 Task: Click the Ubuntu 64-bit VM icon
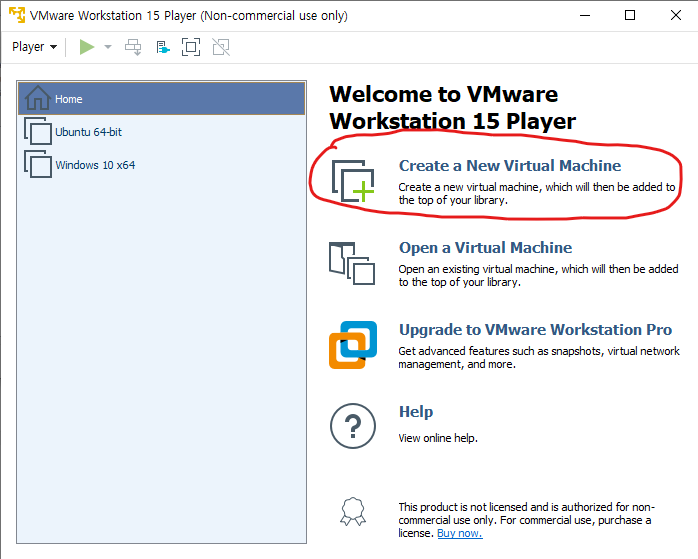pos(38,131)
